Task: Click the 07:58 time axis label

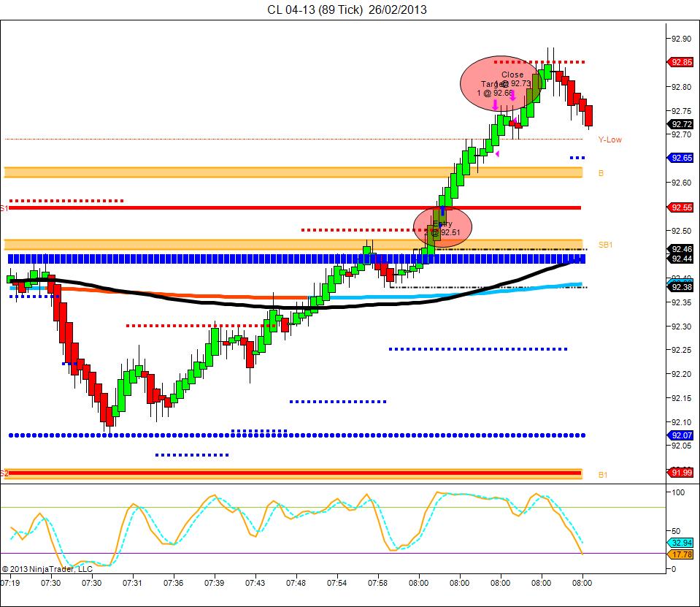Action: pos(377,583)
